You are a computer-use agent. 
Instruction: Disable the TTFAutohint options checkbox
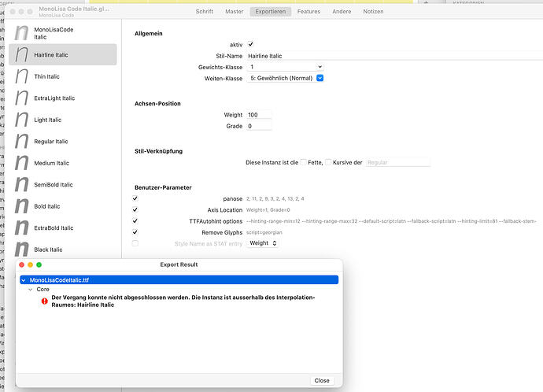(135, 220)
